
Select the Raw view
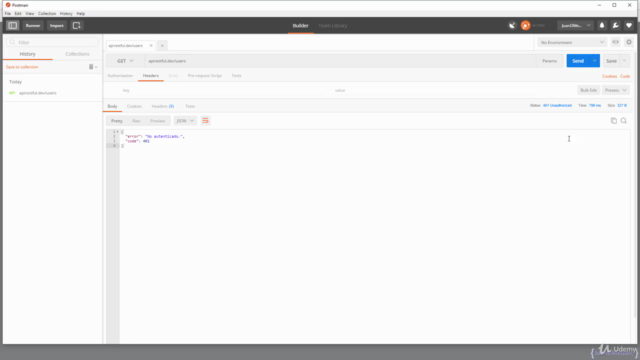pos(136,121)
